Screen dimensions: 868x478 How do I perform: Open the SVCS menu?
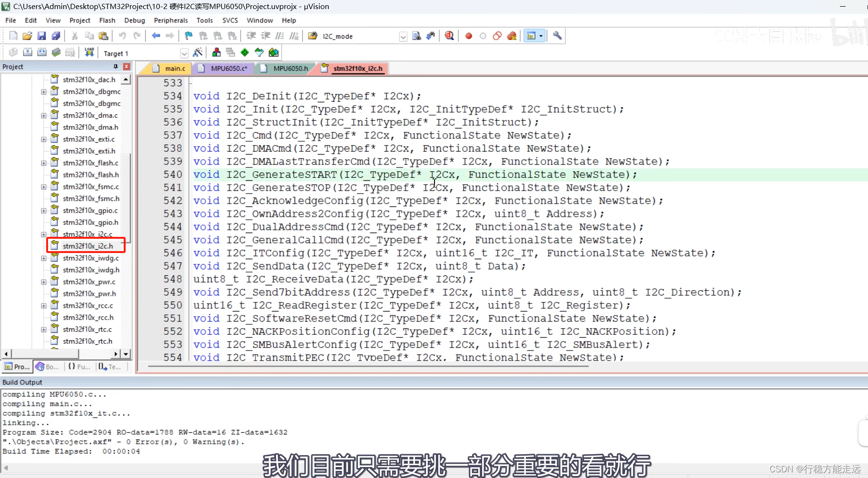(230, 20)
